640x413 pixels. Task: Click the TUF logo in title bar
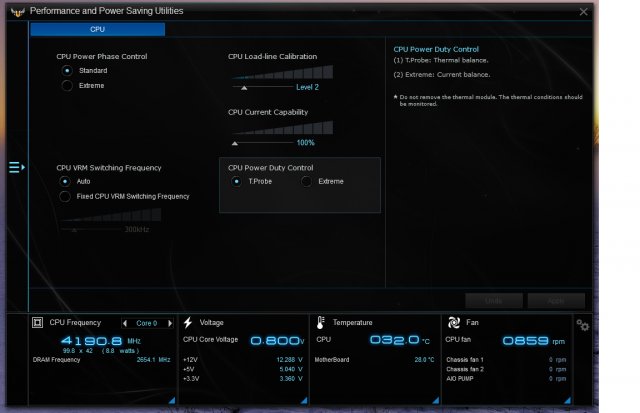coord(15,11)
